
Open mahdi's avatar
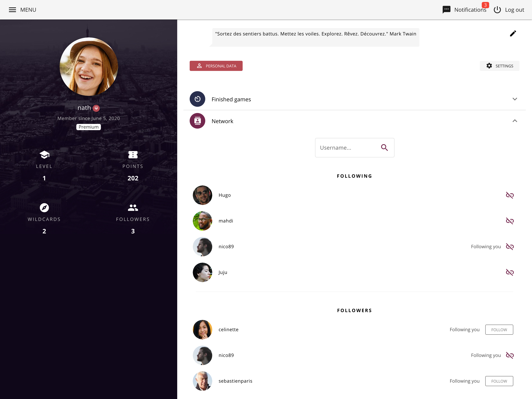[203, 221]
